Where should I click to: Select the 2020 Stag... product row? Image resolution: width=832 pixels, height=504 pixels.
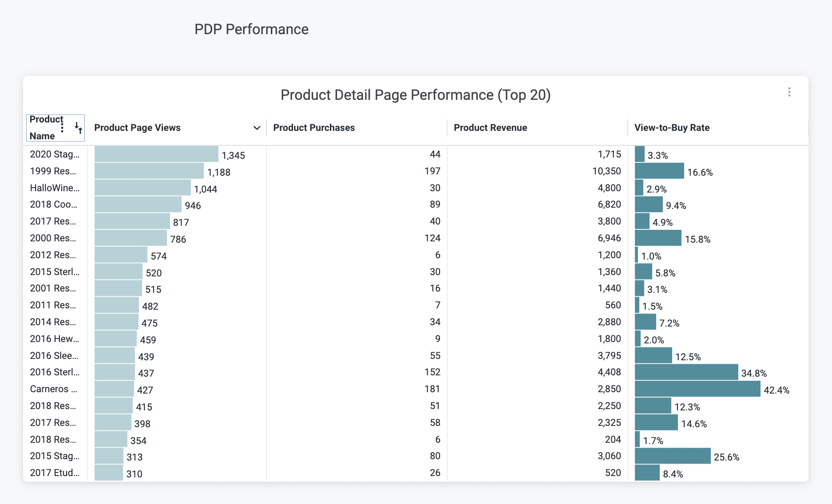[x=55, y=154]
